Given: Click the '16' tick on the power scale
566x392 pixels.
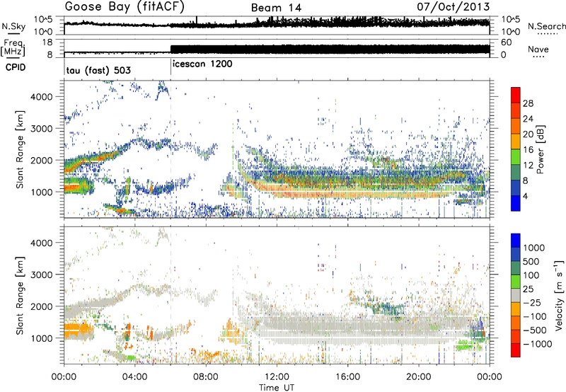Looking at the screenshot, I should coord(528,150).
